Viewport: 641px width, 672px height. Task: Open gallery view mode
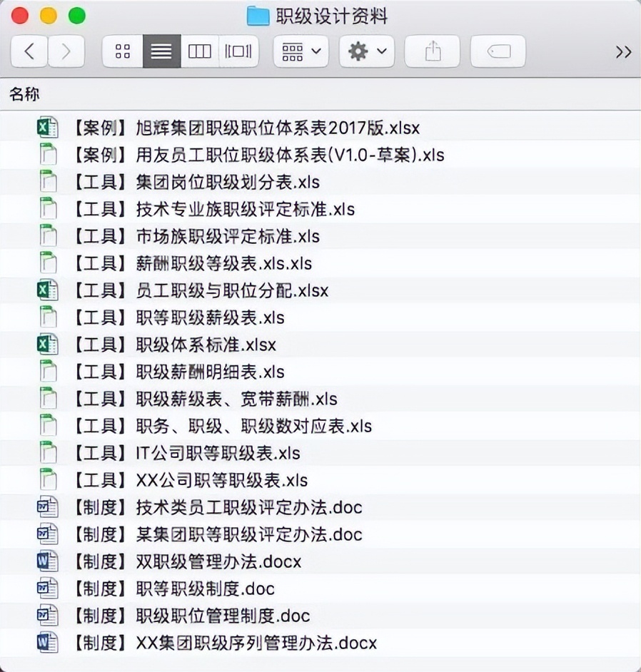point(238,51)
